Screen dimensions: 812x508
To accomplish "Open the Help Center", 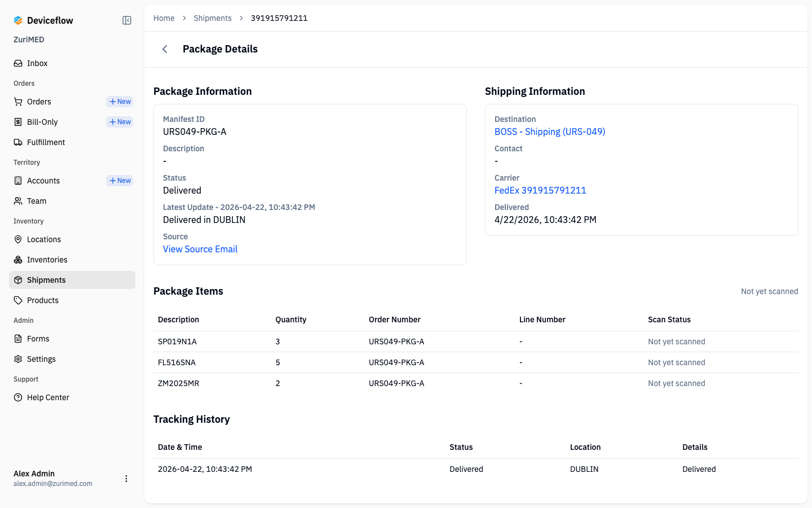I will [72, 397].
